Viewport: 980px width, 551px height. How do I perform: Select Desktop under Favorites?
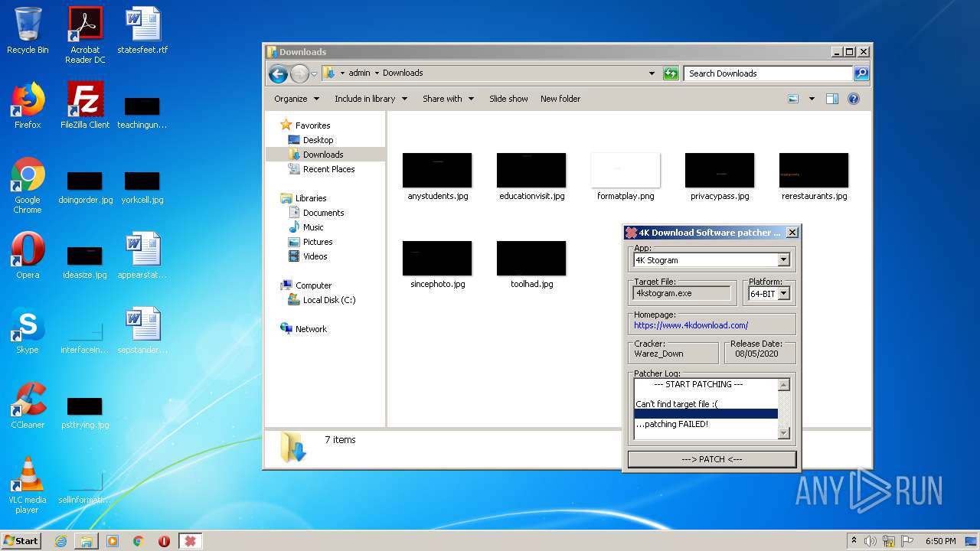pyautogui.click(x=318, y=140)
